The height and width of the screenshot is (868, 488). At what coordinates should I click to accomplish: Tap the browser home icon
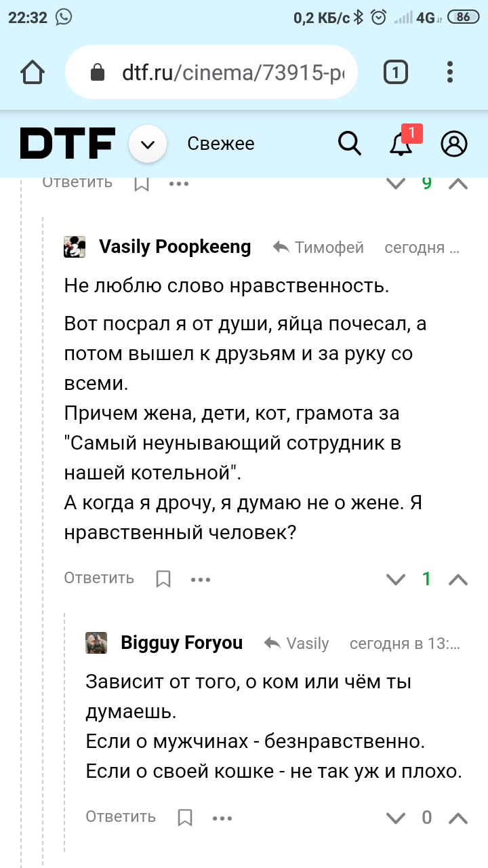click(33, 73)
